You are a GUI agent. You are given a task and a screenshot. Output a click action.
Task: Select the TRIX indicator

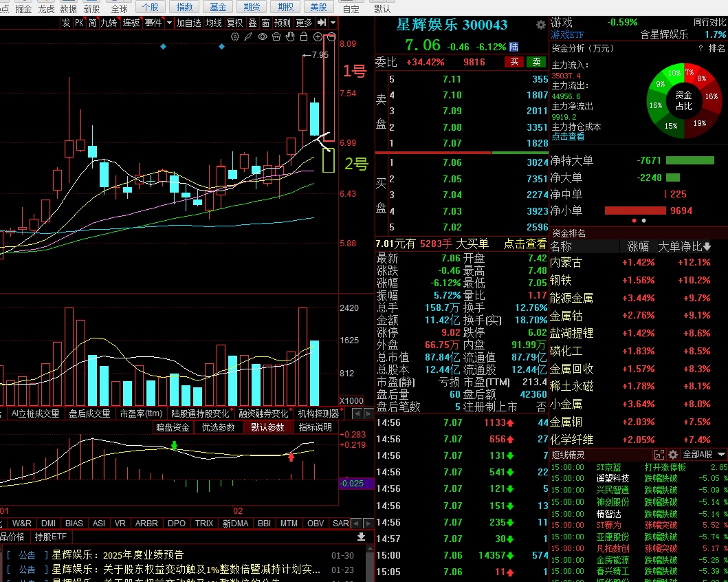point(203,524)
